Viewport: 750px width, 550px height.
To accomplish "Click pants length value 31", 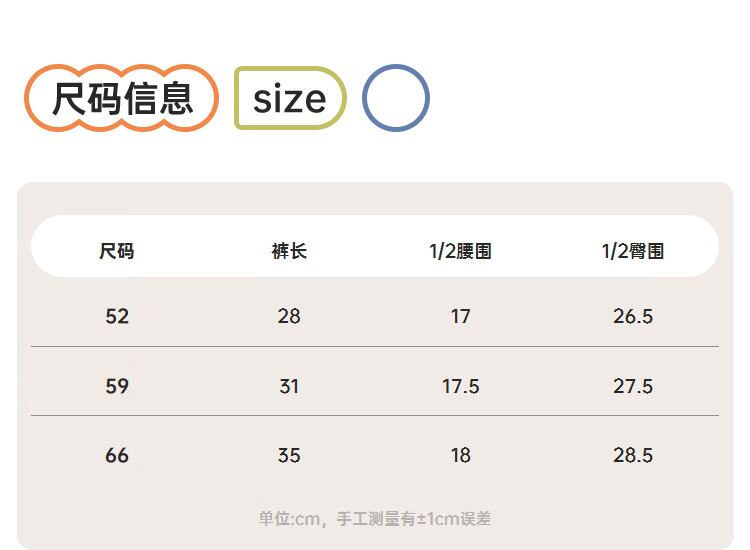I will tap(289, 386).
